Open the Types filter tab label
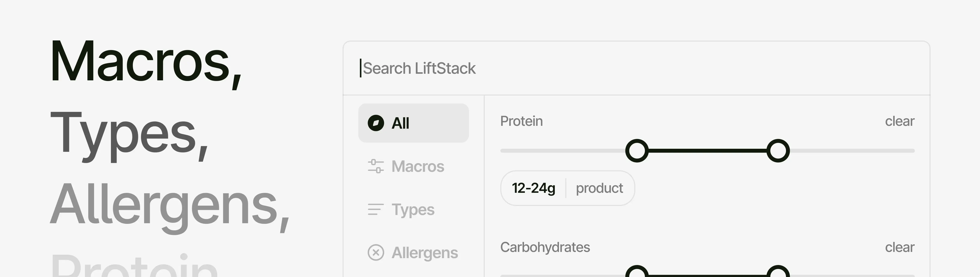 point(413,209)
